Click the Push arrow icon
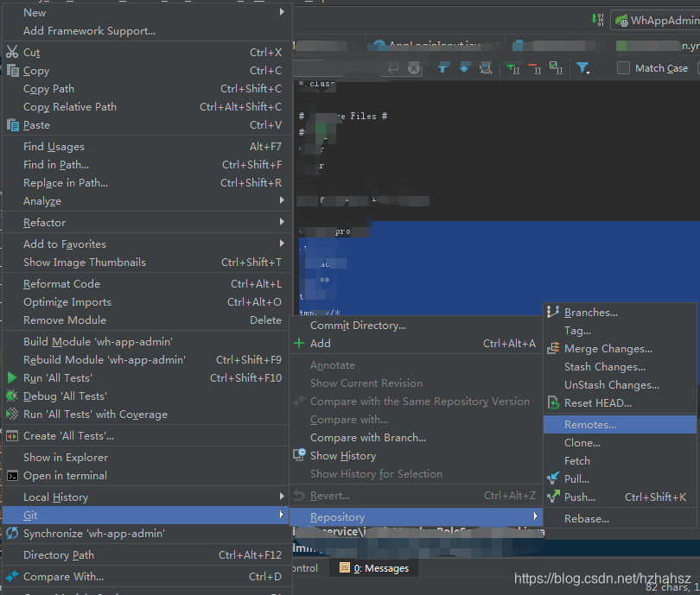Image resolution: width=700 pixels, height=595 pixels. coord(553,496)
